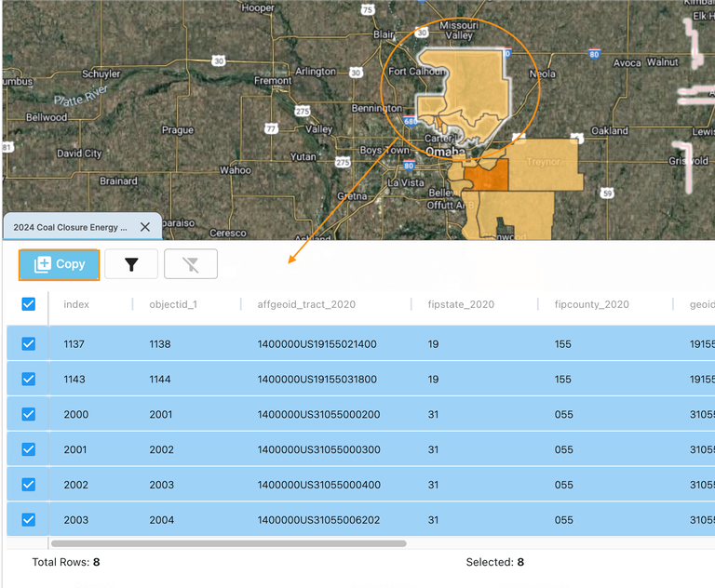Uncheck the checkbox for row index 2000

tap(28, 414)
